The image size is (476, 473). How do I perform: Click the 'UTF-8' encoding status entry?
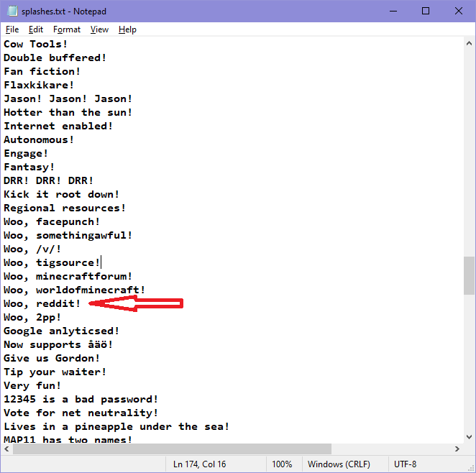pos(405,464)
